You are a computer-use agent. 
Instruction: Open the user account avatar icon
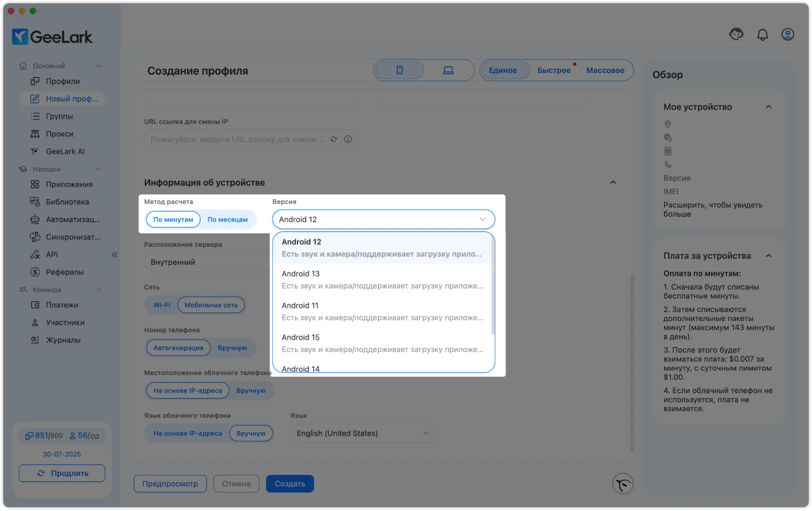click(x=788, y=35)
